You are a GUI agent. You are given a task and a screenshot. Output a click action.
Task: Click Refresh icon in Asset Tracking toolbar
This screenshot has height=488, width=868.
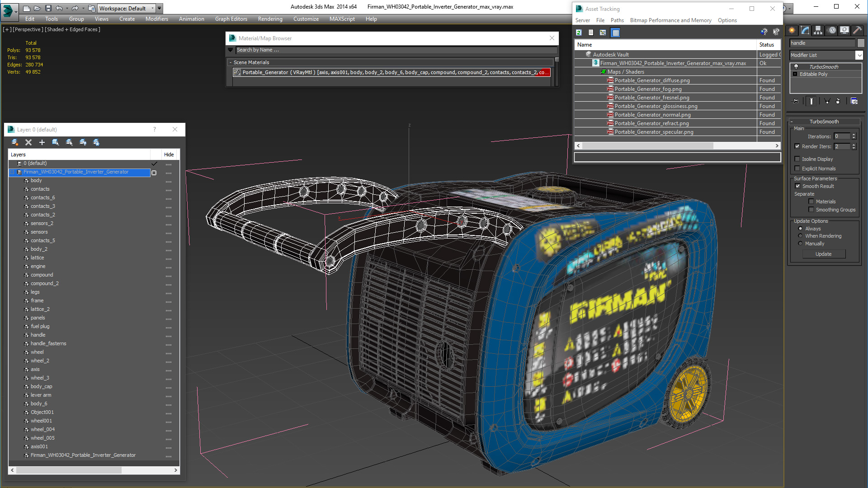point(579,33)
